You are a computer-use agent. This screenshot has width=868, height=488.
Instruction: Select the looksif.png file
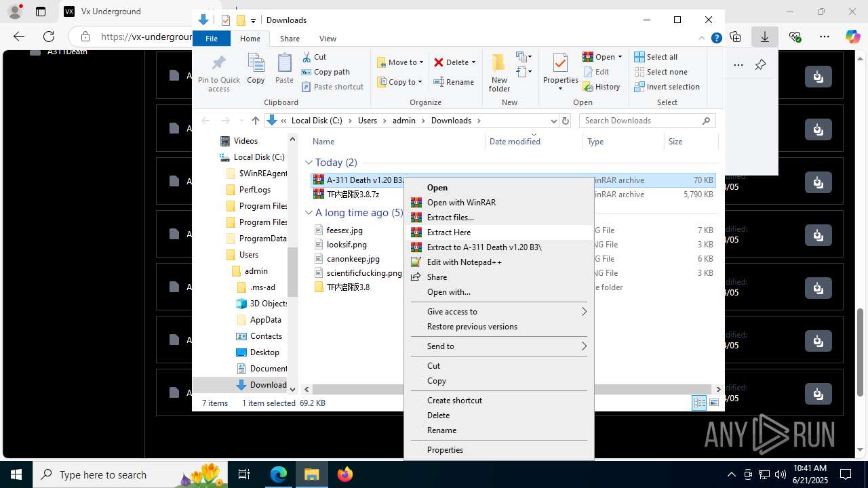[x=347, y=245]
